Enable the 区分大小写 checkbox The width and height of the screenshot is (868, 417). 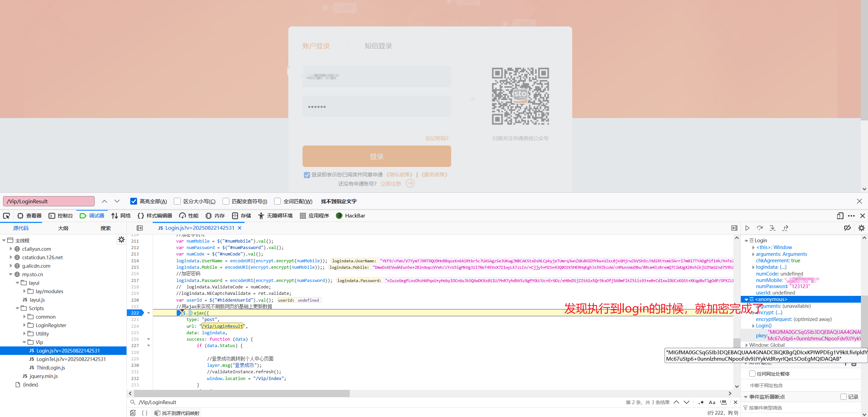click(177, 201)
